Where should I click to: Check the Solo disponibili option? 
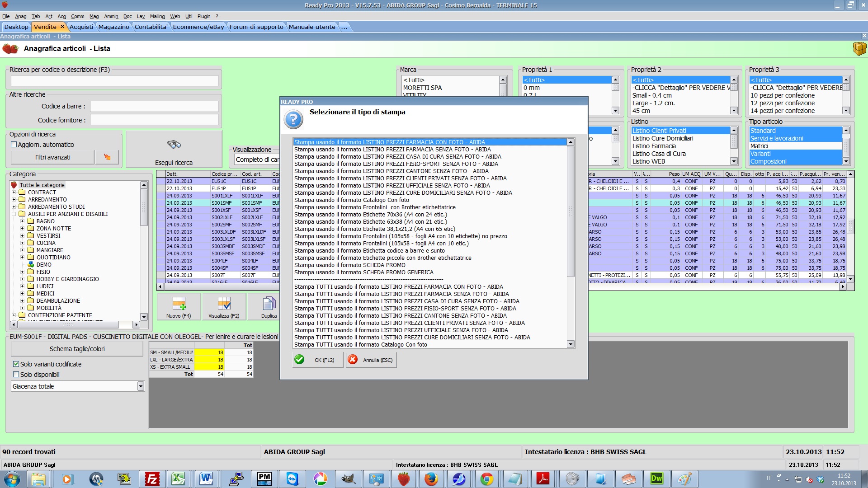16,375
